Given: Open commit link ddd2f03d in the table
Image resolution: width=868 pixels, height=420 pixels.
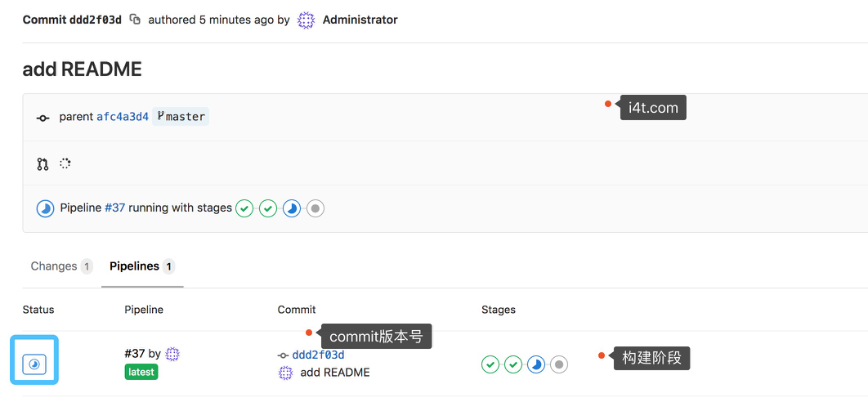Looking at the screenshot, I should coord(318,355).
